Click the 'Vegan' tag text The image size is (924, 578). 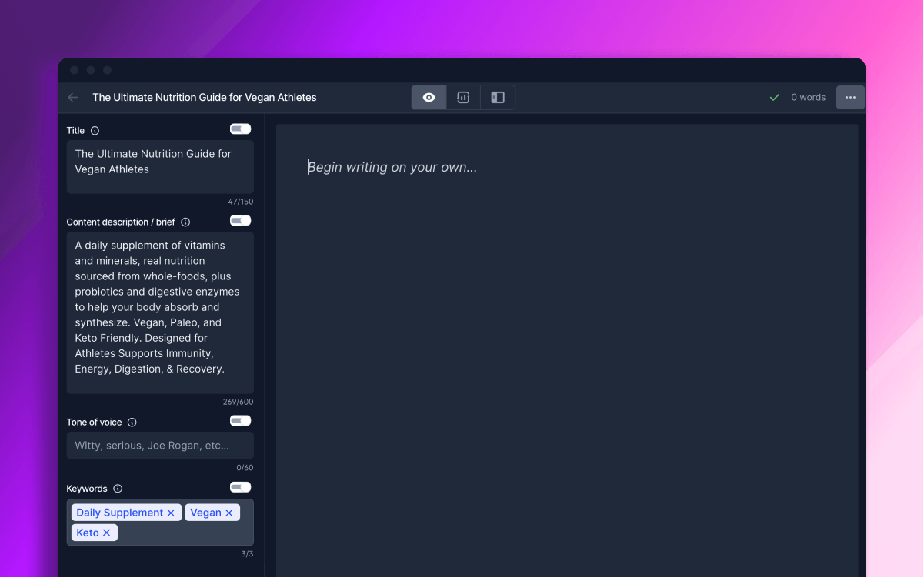point(205,513)
